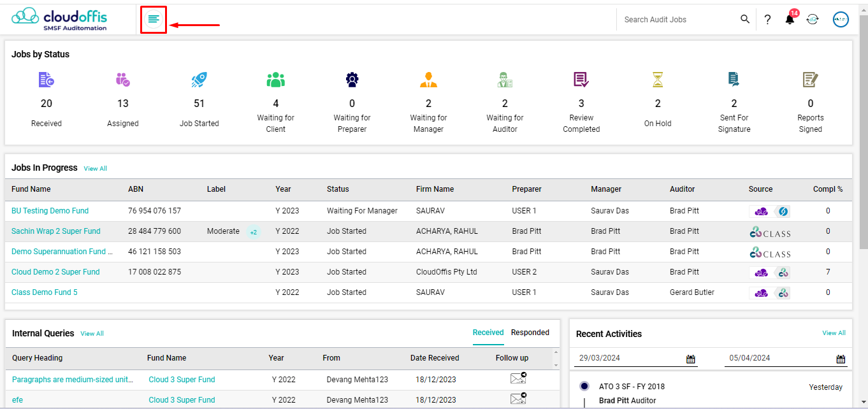
Task: Click the ABN value 76 954 076 157
Action: pyautogui.click(x=154, y=211)
